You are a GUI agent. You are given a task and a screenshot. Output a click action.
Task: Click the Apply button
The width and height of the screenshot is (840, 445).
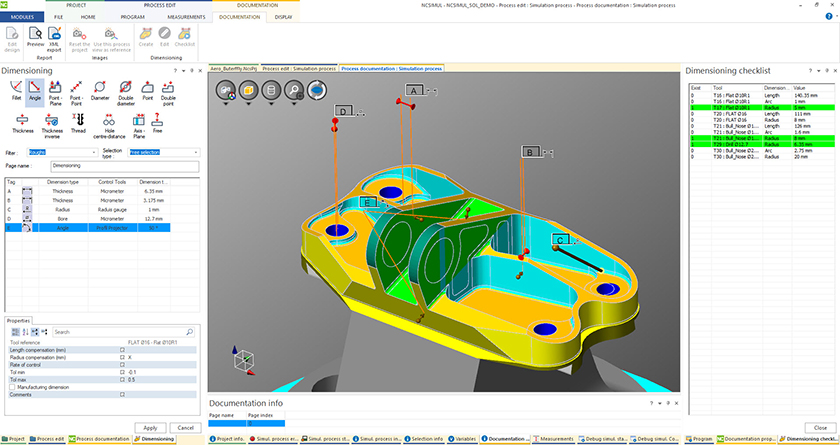click(x=150, y=427)
